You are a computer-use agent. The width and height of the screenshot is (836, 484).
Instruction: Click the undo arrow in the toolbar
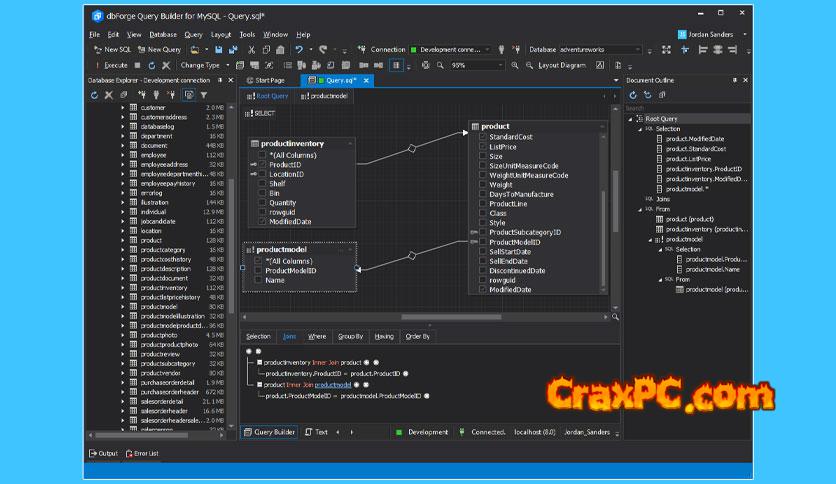[x=298, y=49]
